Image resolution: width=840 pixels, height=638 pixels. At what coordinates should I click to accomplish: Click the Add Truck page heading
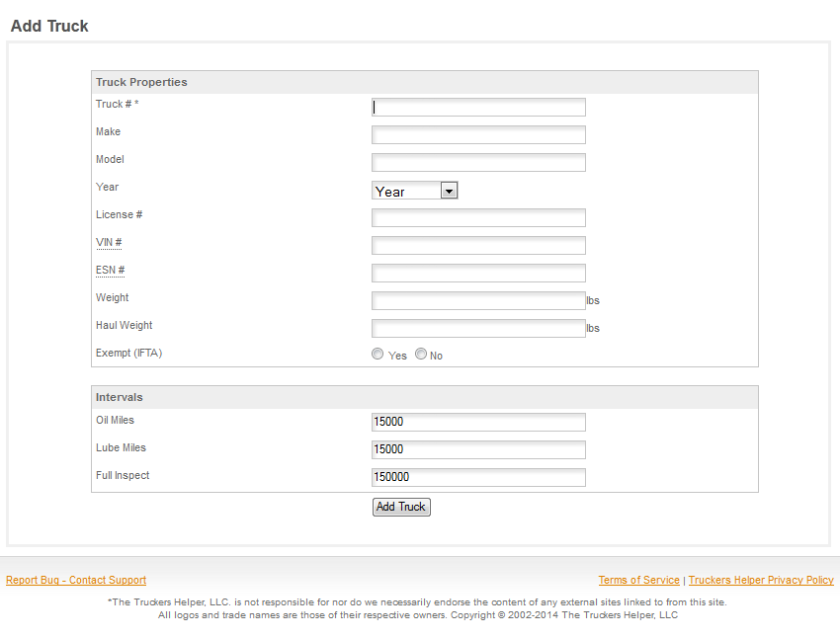49,27
